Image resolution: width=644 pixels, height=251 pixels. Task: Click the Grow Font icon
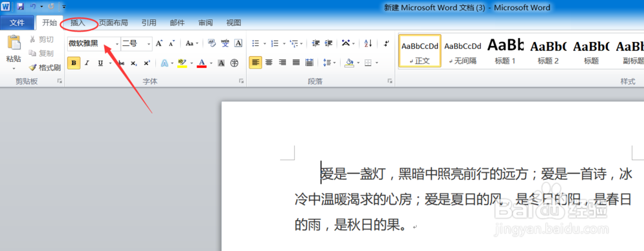coord(159,43)
